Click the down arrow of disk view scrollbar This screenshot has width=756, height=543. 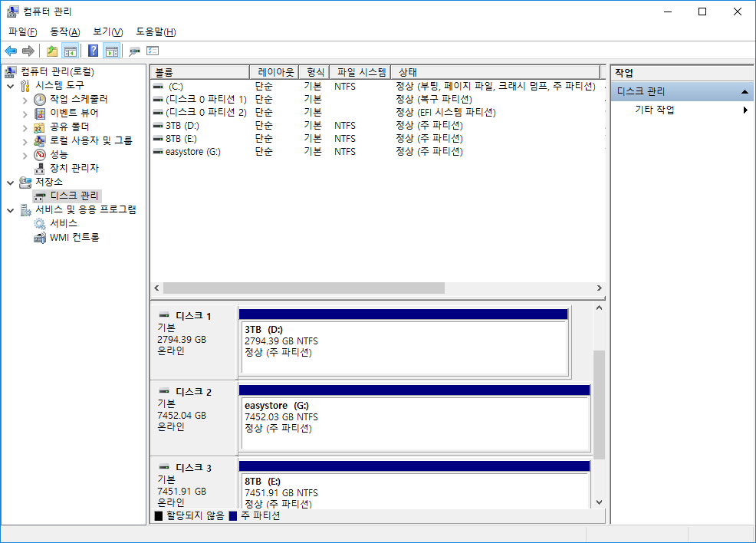(600, 502)
